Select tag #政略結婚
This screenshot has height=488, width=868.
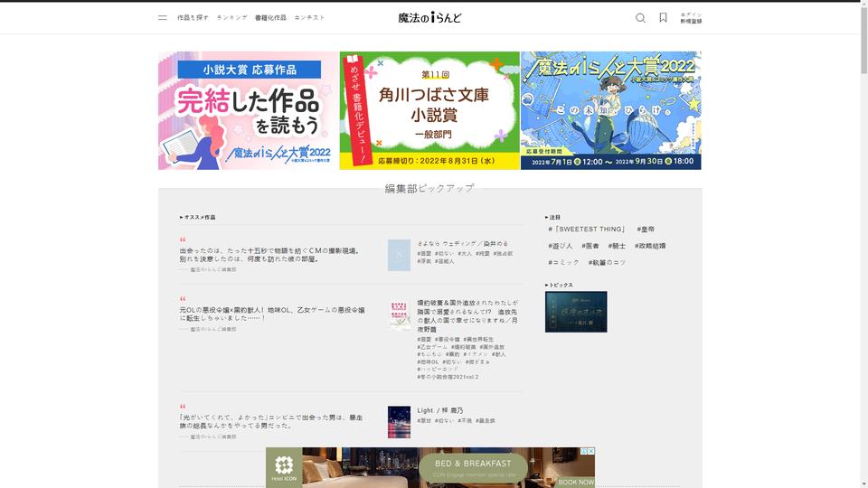tap(650, 246)
